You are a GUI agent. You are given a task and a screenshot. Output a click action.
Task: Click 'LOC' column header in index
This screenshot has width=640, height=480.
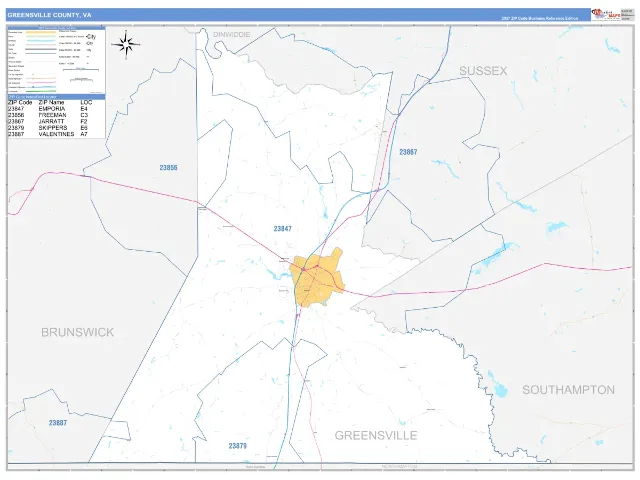point(87,102)
